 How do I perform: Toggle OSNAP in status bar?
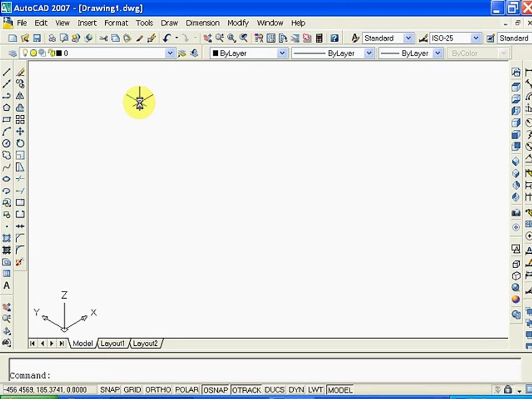[x=216, y=390]
